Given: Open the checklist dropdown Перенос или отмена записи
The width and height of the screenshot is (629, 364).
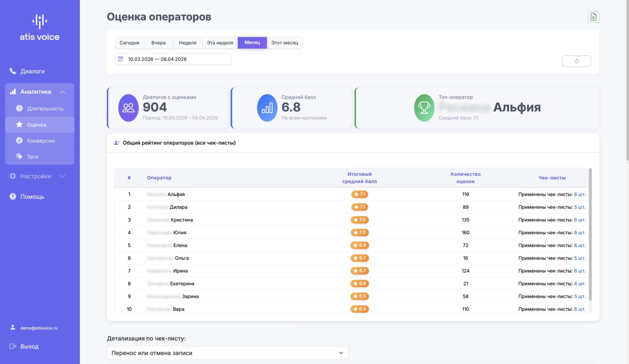Looking at the screenshot, I should coord(228,353).
